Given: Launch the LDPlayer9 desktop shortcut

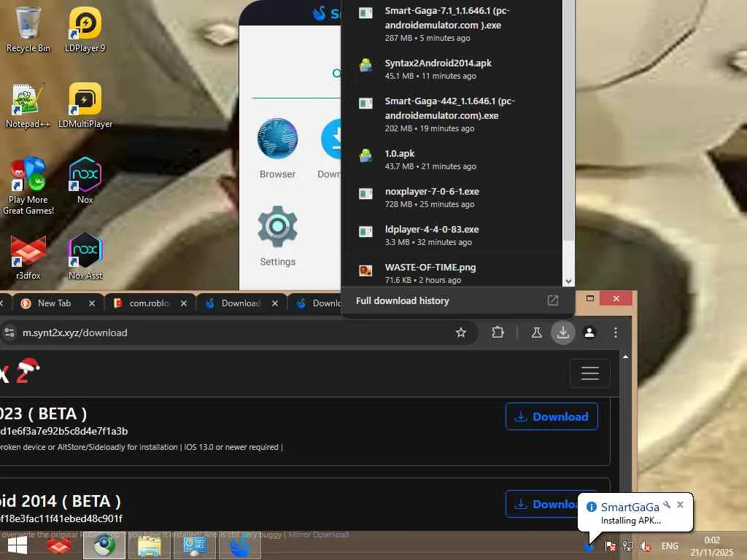Looking at the screenshot, I should pos(85,29).
